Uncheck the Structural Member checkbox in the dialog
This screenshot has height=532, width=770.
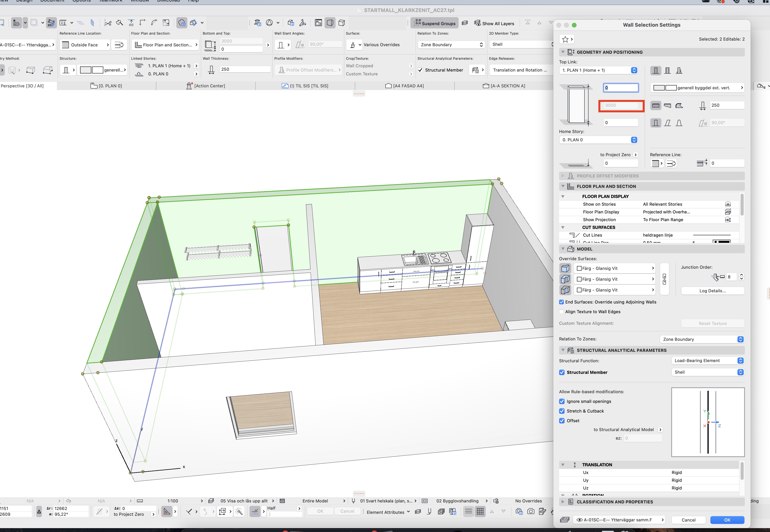pos(562,372)
